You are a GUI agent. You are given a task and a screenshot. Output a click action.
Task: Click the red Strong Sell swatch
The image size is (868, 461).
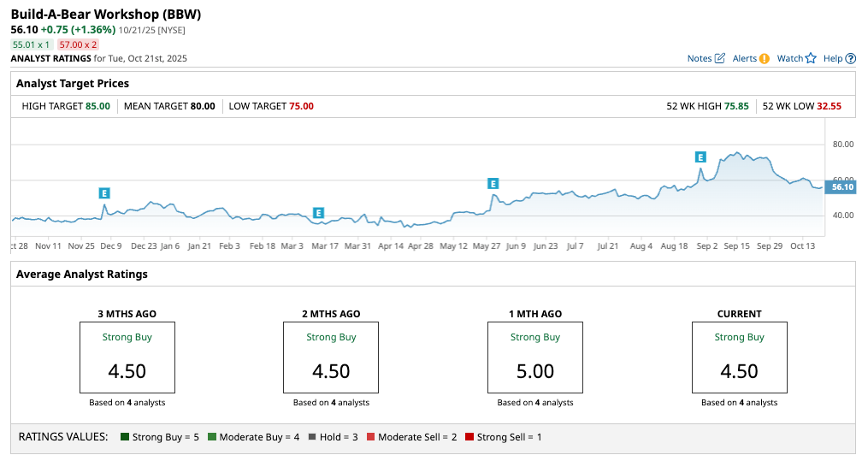469,437
